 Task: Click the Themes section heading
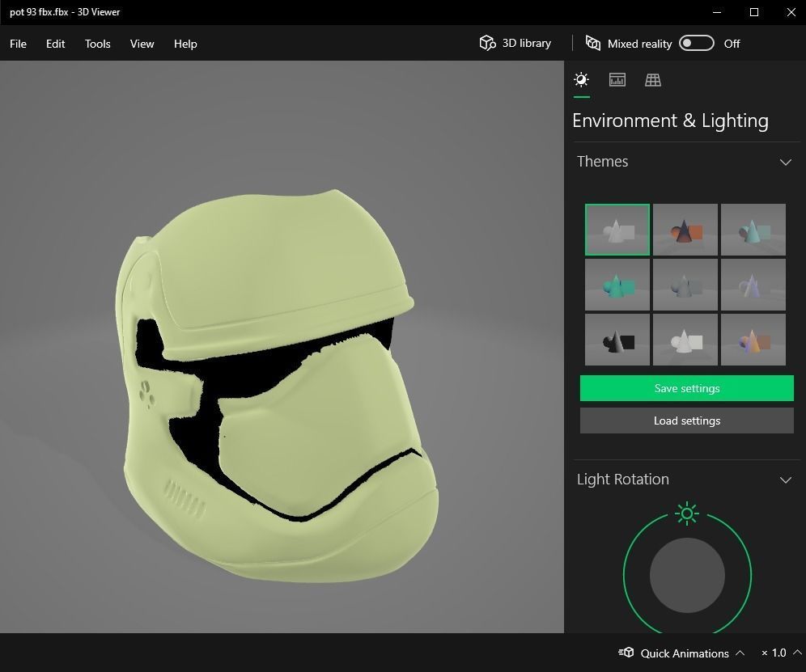(602, 161)
